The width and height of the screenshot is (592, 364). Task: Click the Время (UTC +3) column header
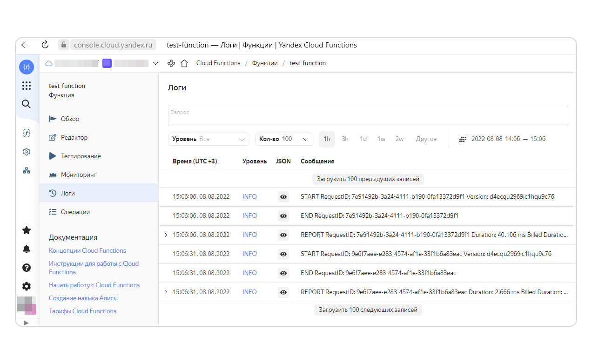click(195, 162)
